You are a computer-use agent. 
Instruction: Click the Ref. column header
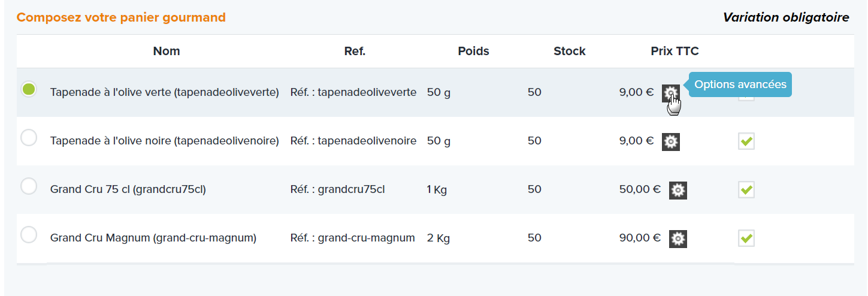(x=355, y=51)
